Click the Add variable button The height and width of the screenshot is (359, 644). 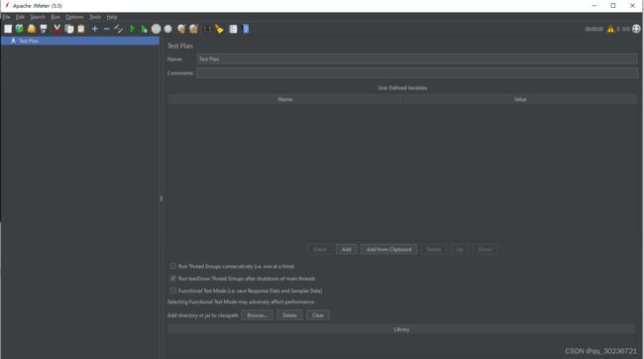point(346,249)
